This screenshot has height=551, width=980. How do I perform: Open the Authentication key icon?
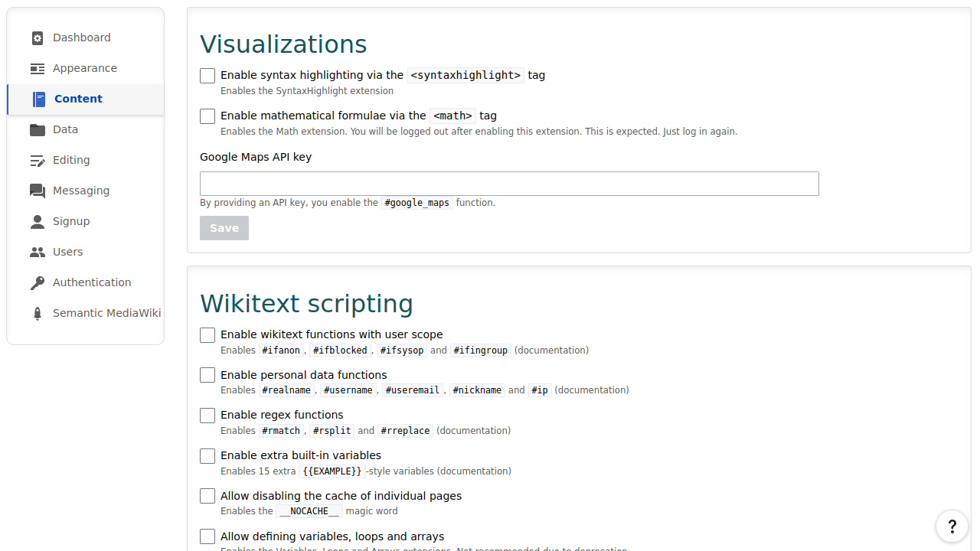click(37, 282)
